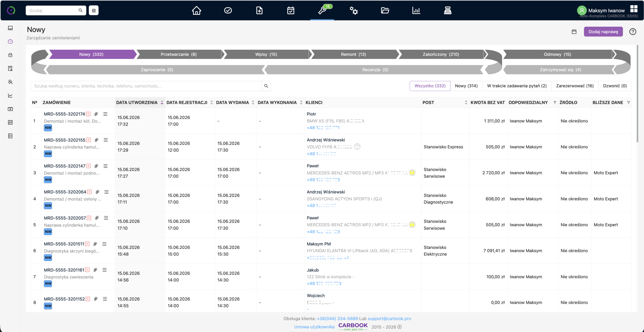
Task: Click the NW status badge of order MRD-5555-3202057
Action: click(48, 232)
